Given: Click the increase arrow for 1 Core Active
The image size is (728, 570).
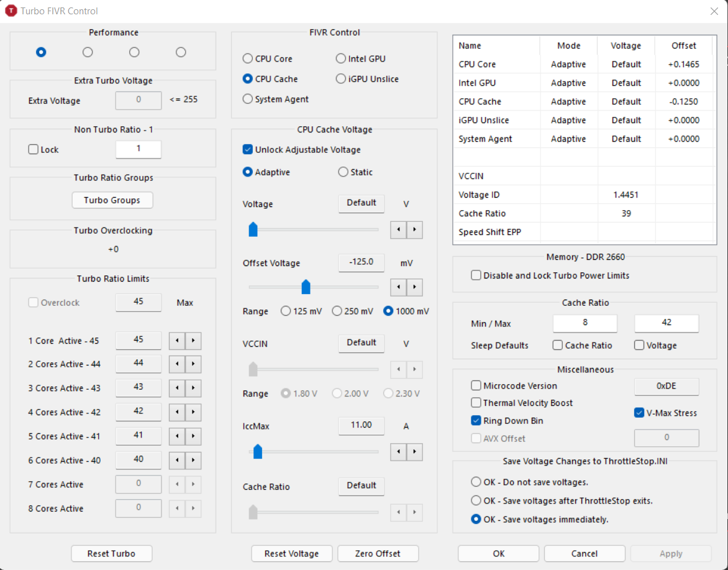Looking at the screenshot, I should tap(193, 341).
